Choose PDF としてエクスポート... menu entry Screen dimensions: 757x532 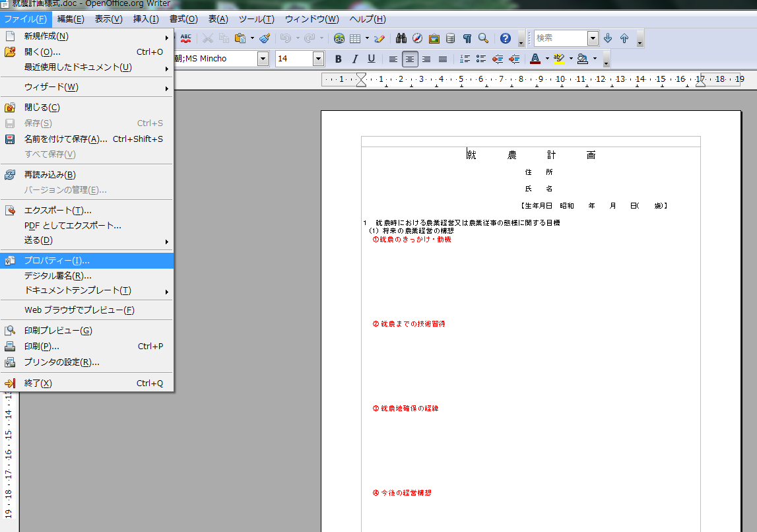tap(73, 226)
